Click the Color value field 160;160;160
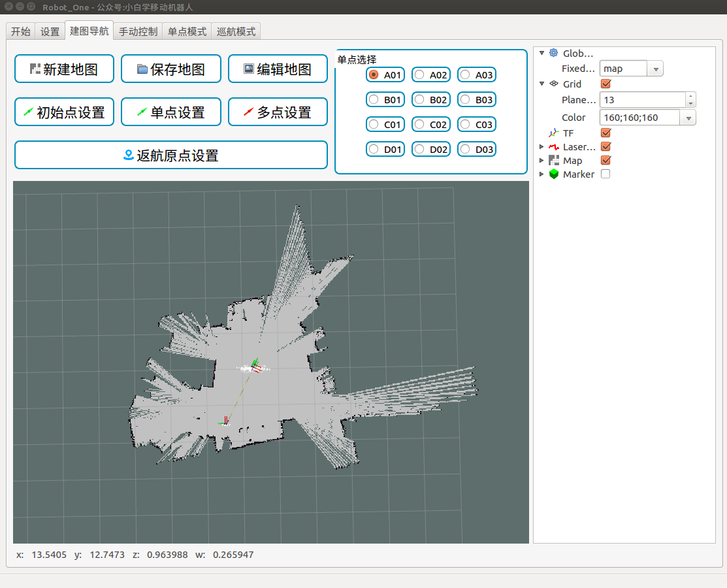This screenshot has height=588, width=727. (640, 118)
